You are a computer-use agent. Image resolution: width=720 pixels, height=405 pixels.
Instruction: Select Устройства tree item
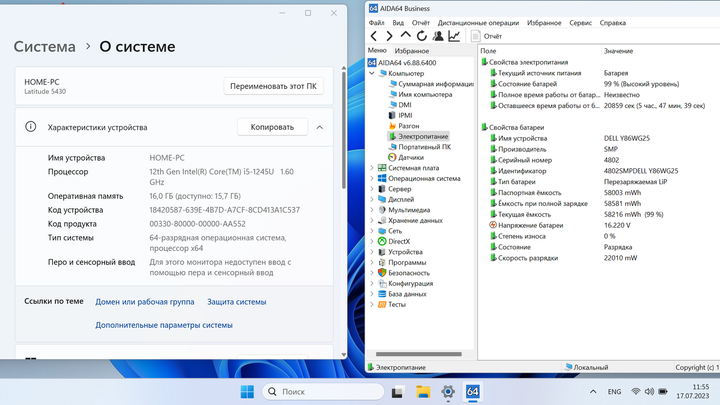(400, 252)
